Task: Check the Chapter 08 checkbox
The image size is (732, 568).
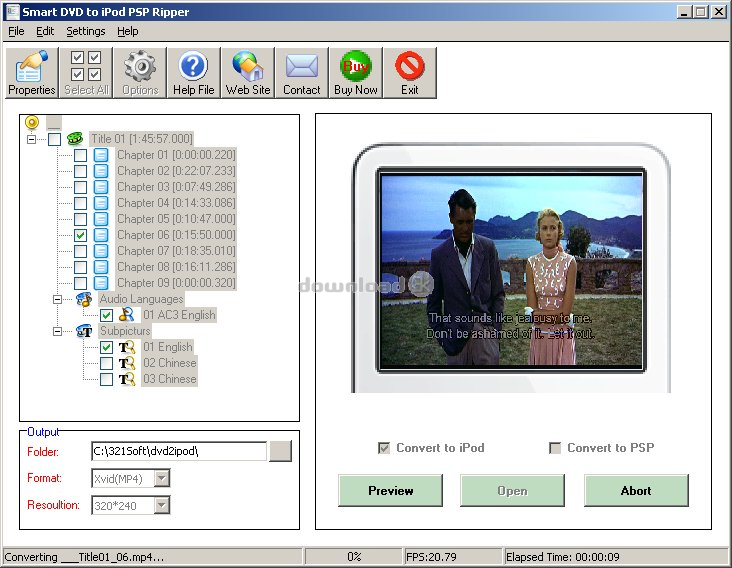Action: click(x=80, y=267)
